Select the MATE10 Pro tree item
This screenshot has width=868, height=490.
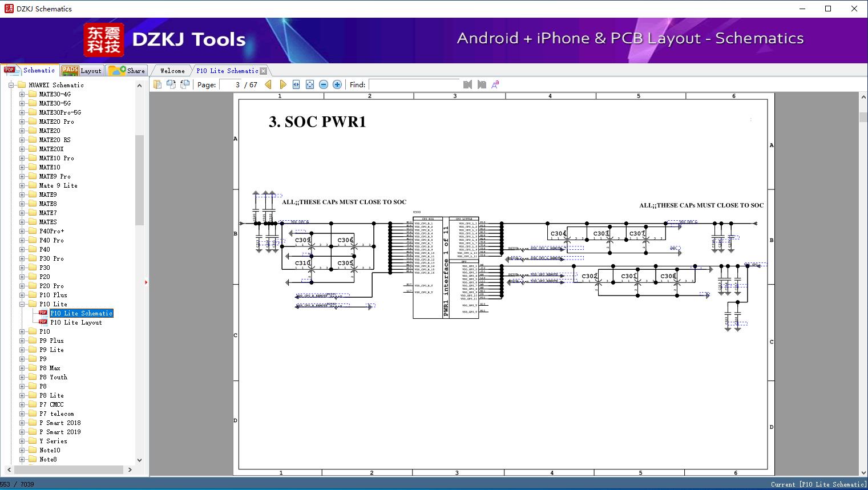pyautogui.click(x=56, y=158)
